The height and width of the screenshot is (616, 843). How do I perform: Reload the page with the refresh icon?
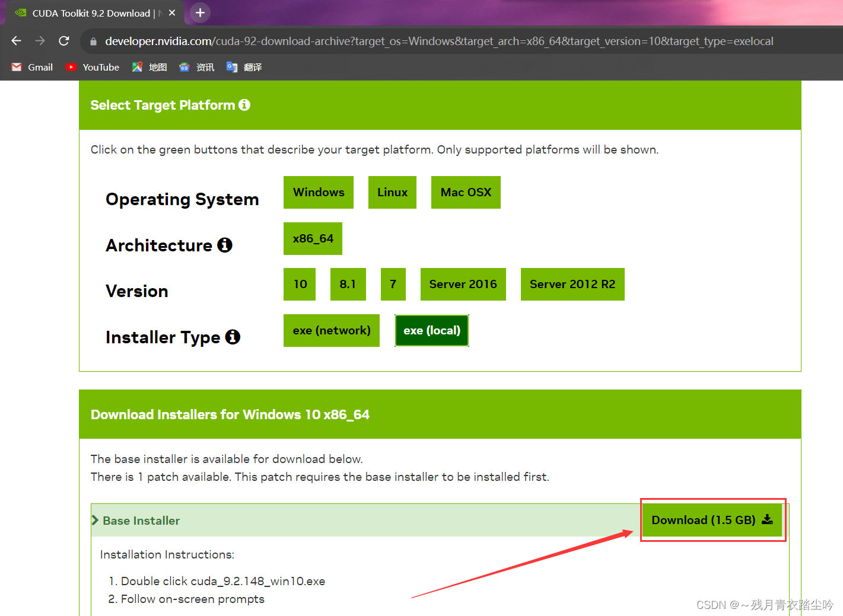coord(64,41)
